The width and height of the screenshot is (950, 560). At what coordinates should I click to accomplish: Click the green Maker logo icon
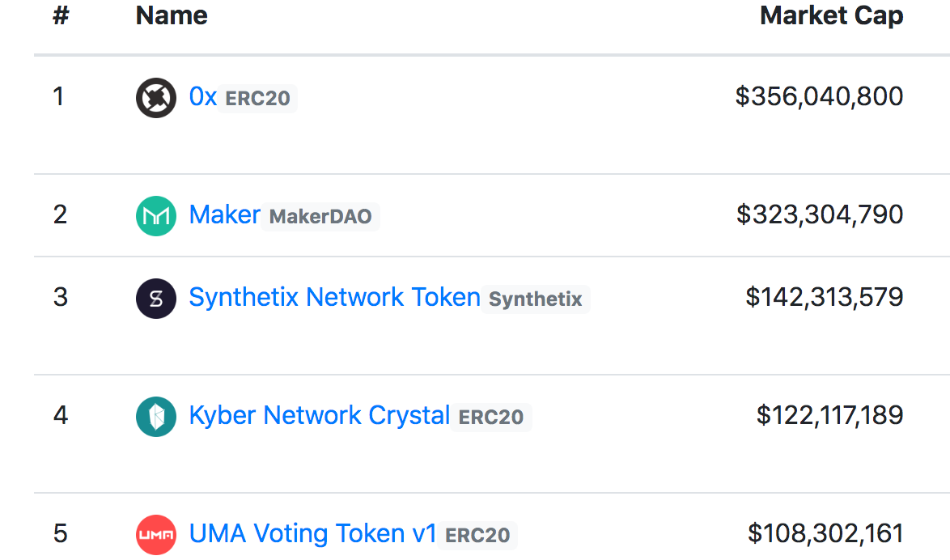point(155,216)
